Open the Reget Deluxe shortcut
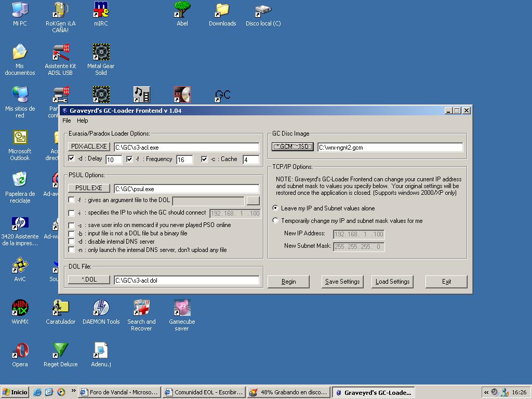The height and width of the screenshot is (399, 532). tap(60, 351)
